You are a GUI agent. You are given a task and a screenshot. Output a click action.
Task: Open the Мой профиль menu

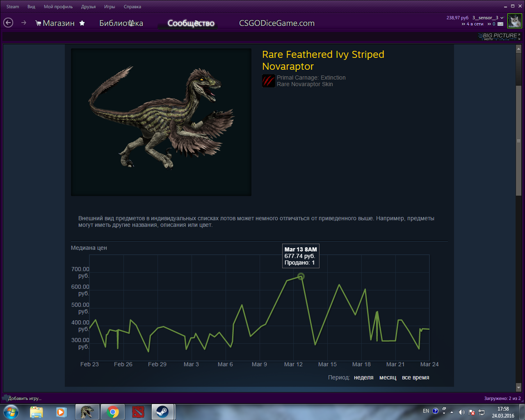click(58, 7)
